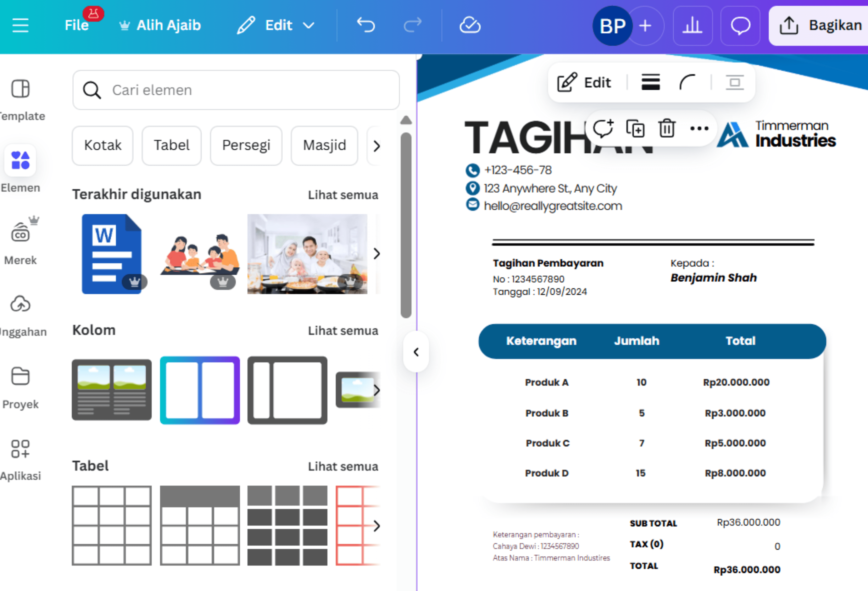Select the highlighted two-column layout thumbnail
The height and width of the screenshot is (591, 868).
click(x=199, y=390)
